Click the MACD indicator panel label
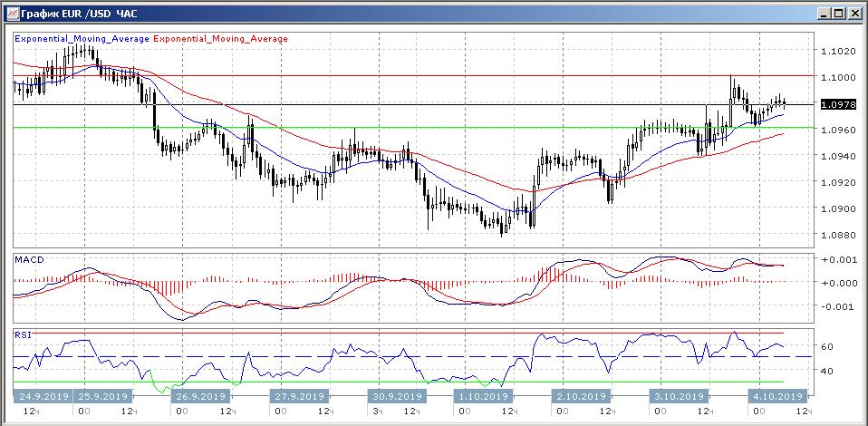868x426 pixels. pos(29,260)
